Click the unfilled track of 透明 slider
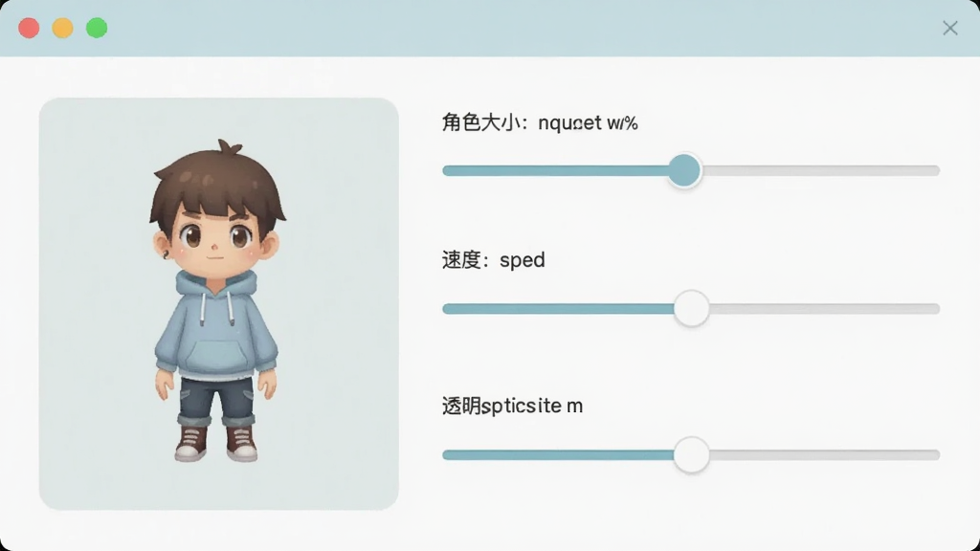The image size is (980, 551). (x=824, y=454)
